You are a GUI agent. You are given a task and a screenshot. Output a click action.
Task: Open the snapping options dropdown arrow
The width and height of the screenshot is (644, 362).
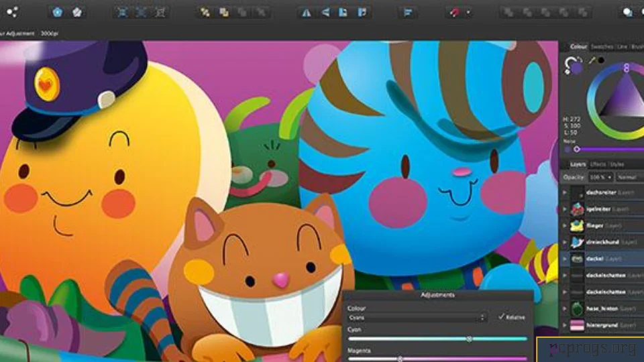468,12
